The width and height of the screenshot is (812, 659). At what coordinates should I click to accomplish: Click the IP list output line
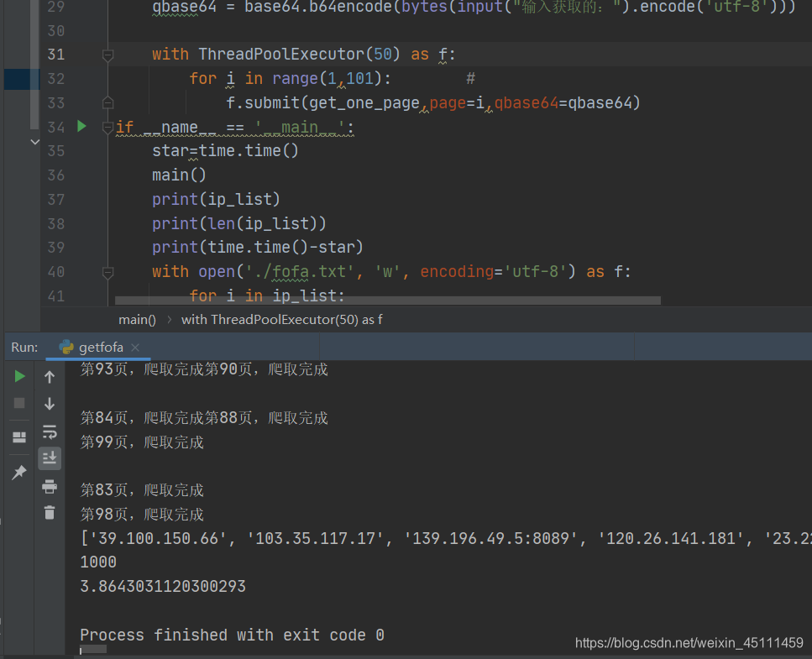[446, 538]
